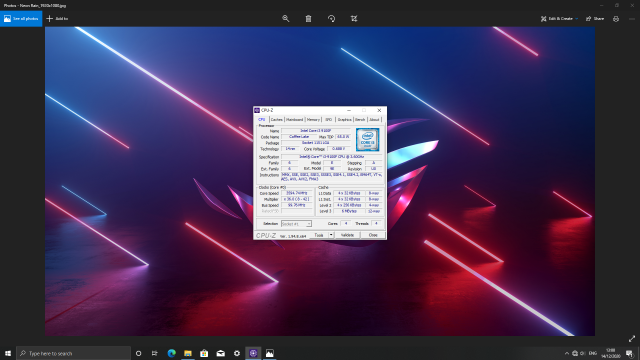640x360 pixels.
Task: Click the ENG language indicator
Action: (593, 353)
